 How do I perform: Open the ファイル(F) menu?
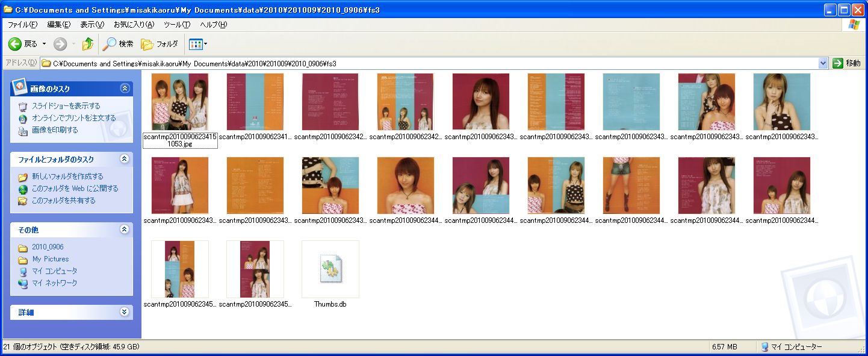(22, 25)
